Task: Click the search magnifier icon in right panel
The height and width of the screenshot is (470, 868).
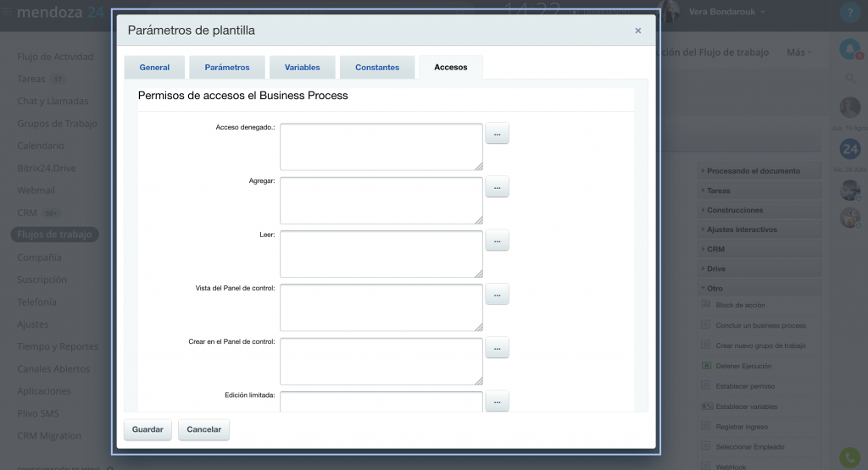Action: tap(850, 79)
